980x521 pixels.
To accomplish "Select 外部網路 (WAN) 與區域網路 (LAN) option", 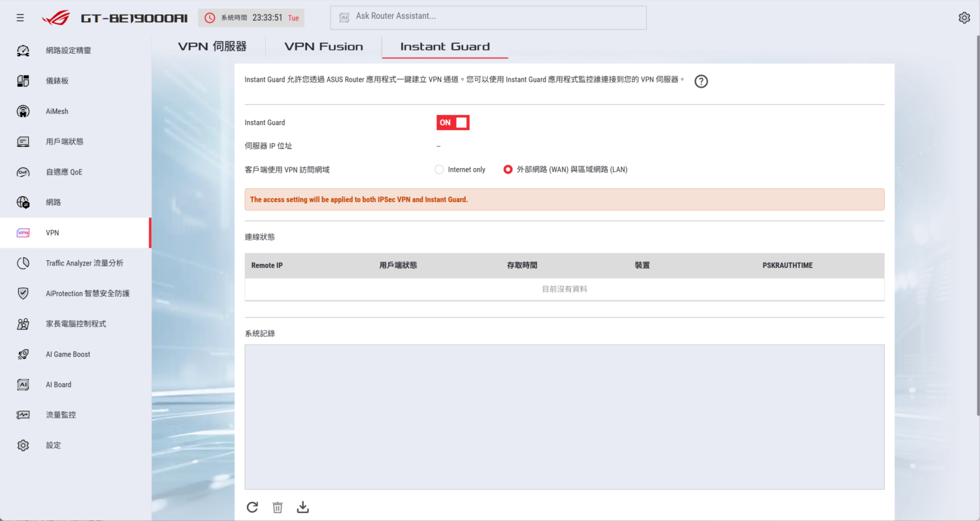I will click(508, 169).
